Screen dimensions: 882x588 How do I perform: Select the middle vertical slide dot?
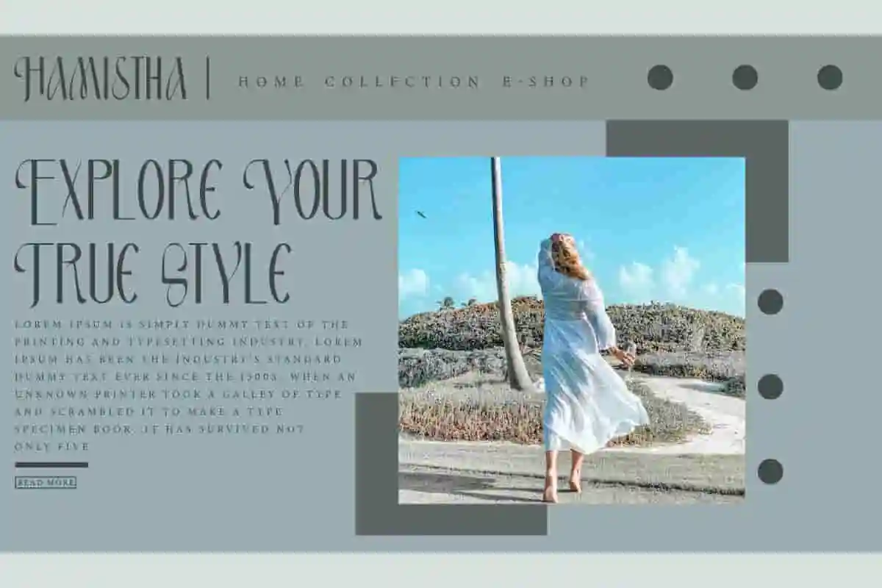[770, 387]
